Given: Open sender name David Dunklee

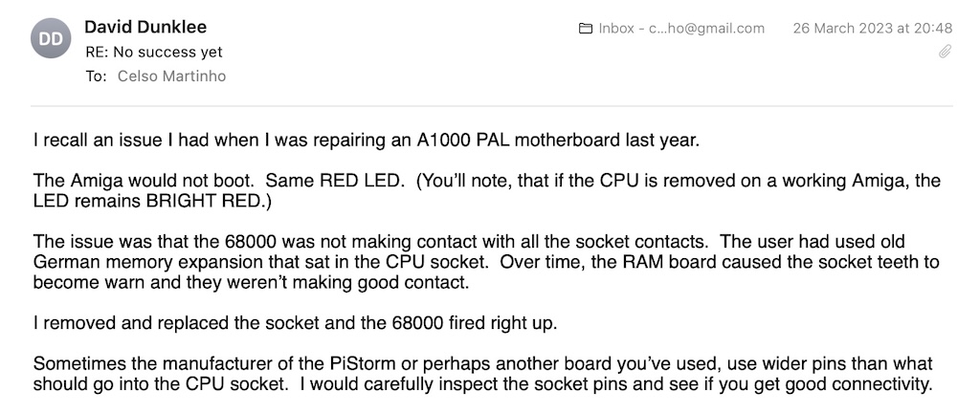Looking at the screenshot, I should tap(145, 28).
